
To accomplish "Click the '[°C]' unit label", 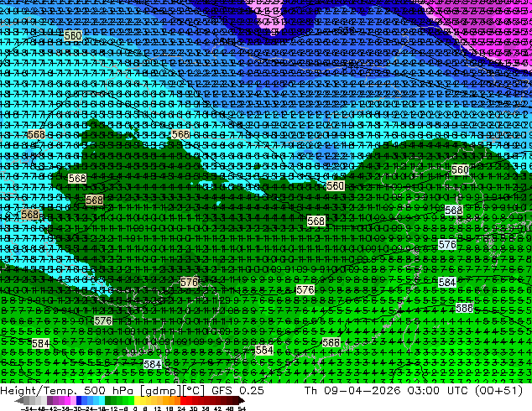I will coord(193,391).
